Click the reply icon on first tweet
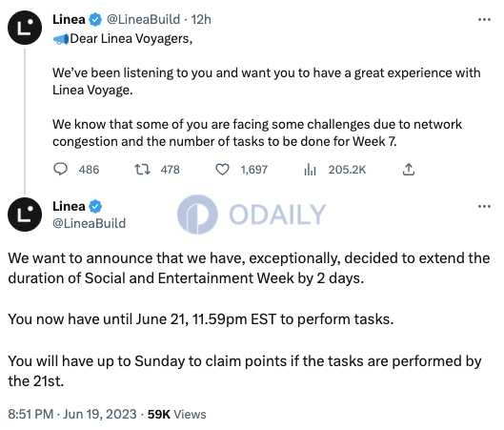Image resolution: width=504 pixels, height=430 pixels. (x=60, y=169)
